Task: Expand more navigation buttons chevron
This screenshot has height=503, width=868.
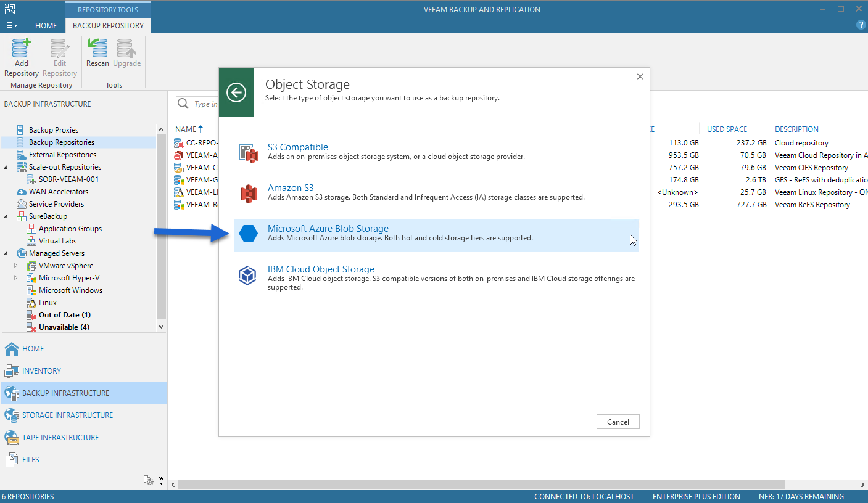Action: pyautogui.click(x=161, y=479)
